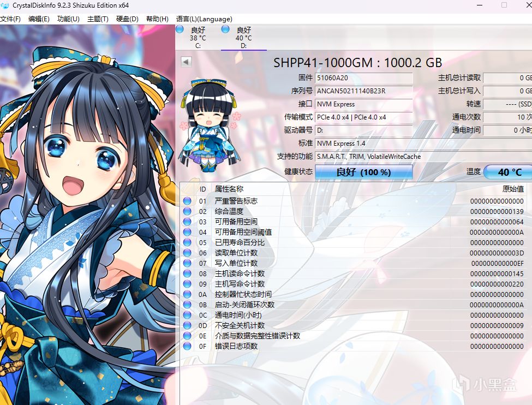This screenshot has width=532, height=405.
Task: Open the 硬盘(D) menu
Action: click(127, 19)
